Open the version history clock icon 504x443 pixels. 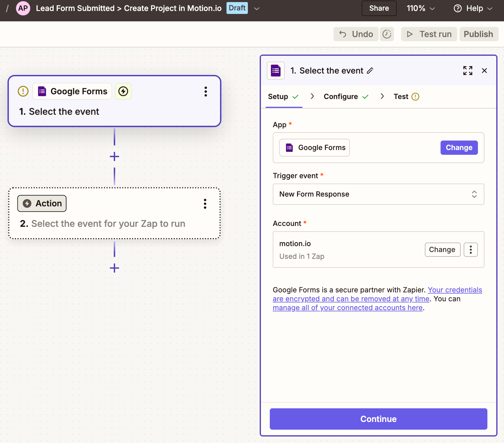click(387, 34)
